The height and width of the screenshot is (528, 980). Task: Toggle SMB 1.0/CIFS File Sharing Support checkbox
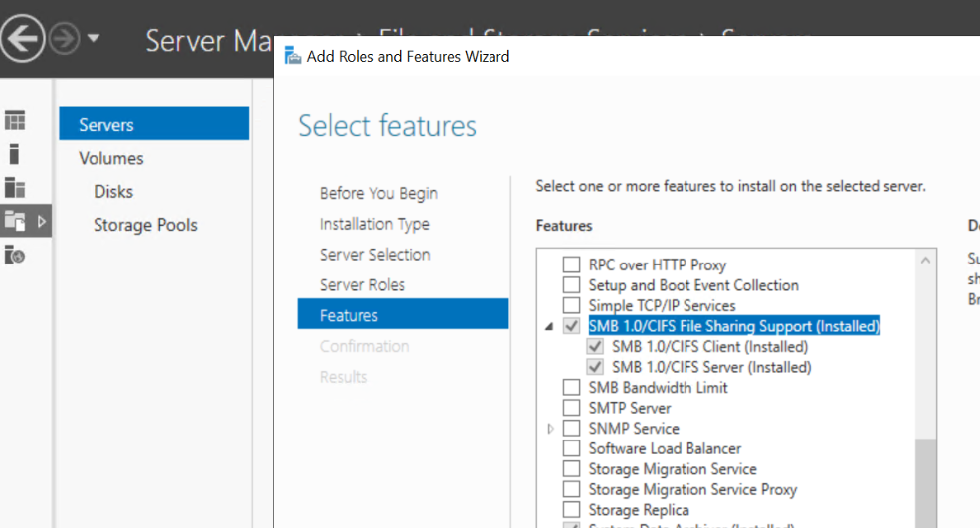click(x=571, y=325)
